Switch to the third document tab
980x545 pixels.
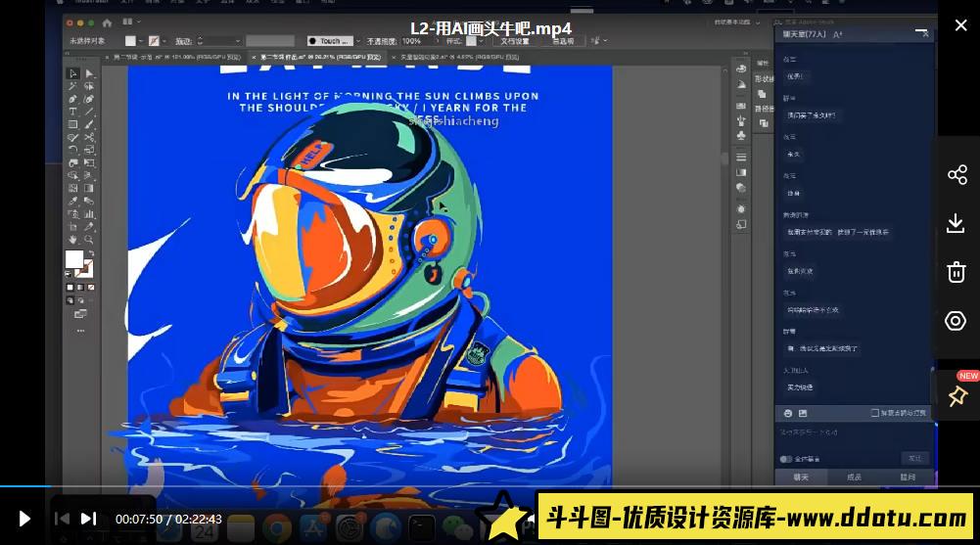click(x=460, y=58)
